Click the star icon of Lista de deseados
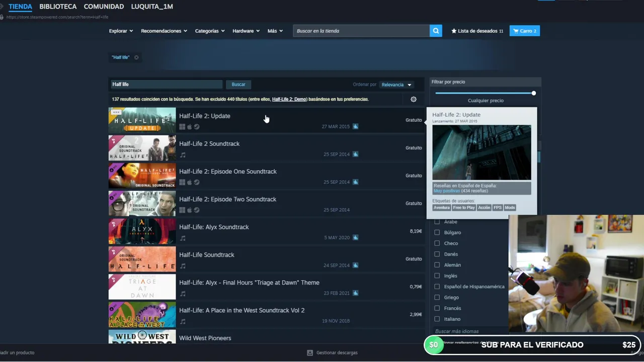644x362 pixels. 454,31
